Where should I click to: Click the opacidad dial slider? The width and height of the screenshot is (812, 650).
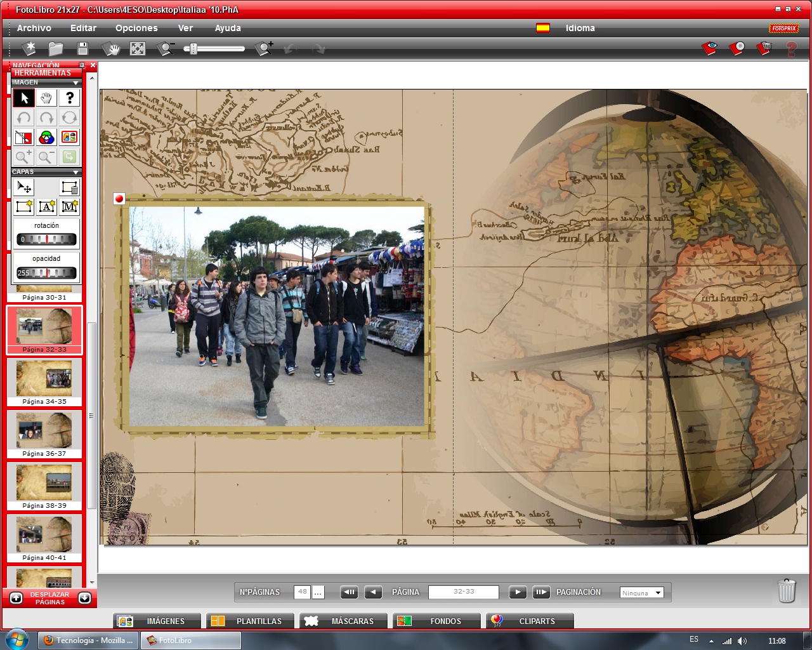(x=46, y=273)
